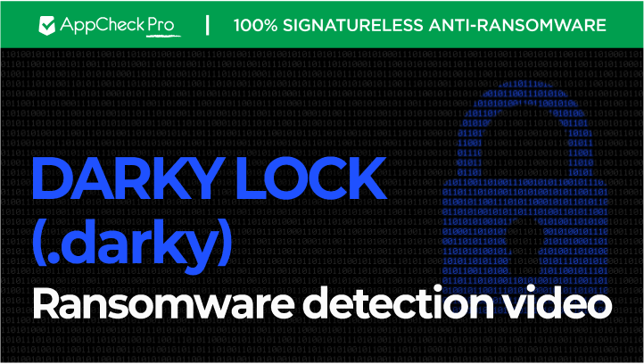The height and width of the screenshot is (364, 644).
Task: Click the AppCheck shield checkmark logo
Action: 46,26
